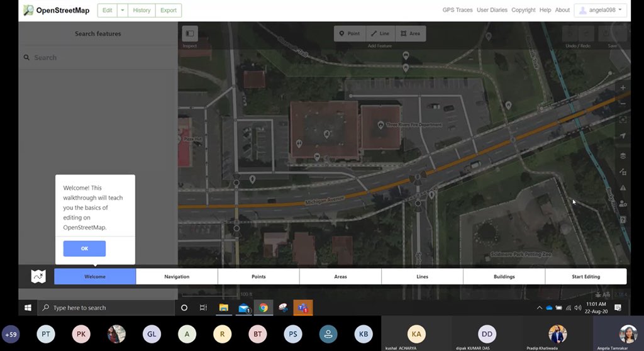Open Task View icon on taskbar

203,308
